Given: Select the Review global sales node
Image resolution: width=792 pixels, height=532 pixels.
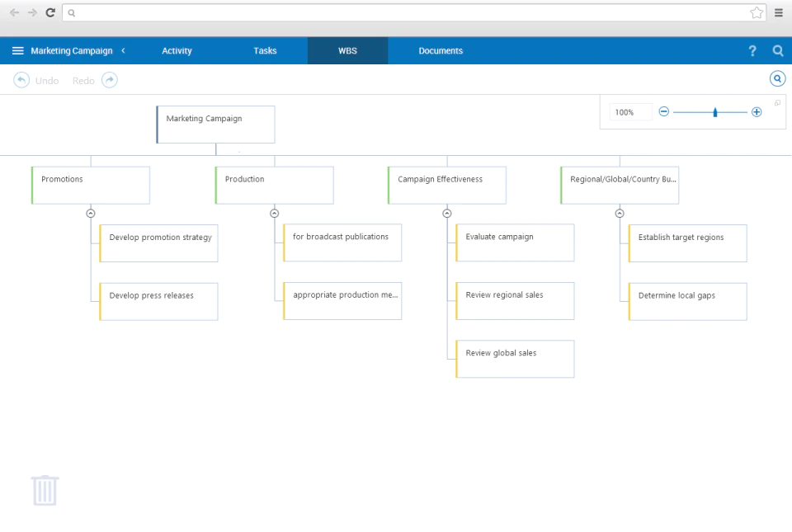Looking at the screenshot, I should click(515, 359).
